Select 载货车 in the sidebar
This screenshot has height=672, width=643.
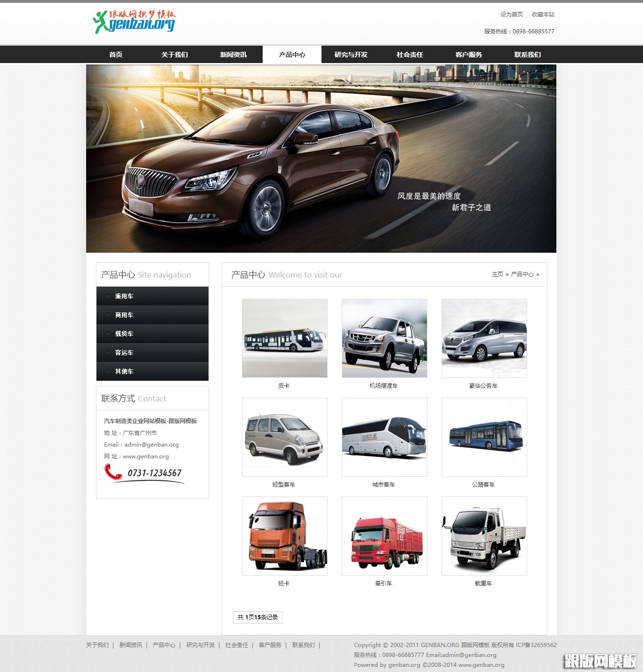click(153, 334)
